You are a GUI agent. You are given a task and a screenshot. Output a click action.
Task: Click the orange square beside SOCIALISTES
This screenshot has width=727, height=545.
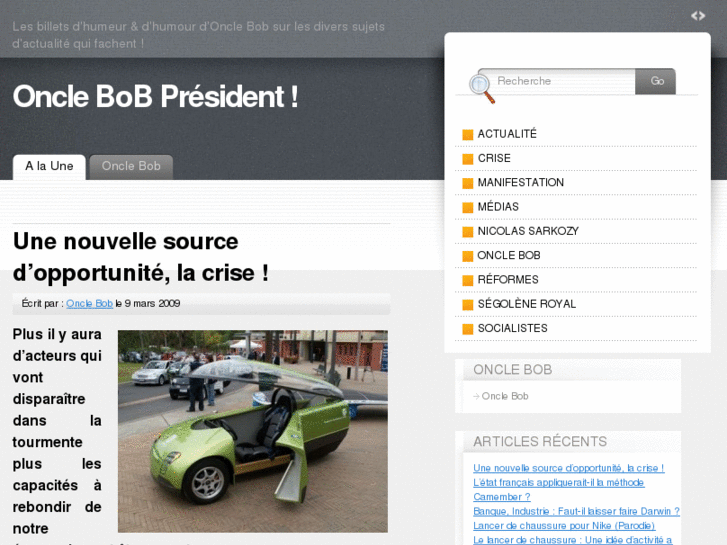click(467, 329)
